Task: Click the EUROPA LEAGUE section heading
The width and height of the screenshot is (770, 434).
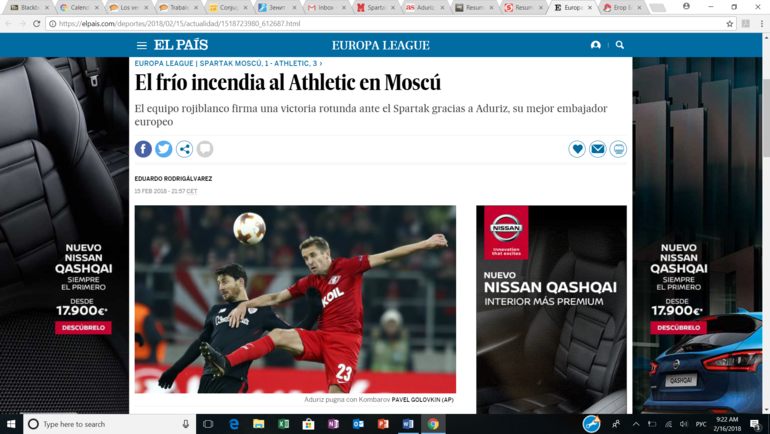Action: point(381,45)
